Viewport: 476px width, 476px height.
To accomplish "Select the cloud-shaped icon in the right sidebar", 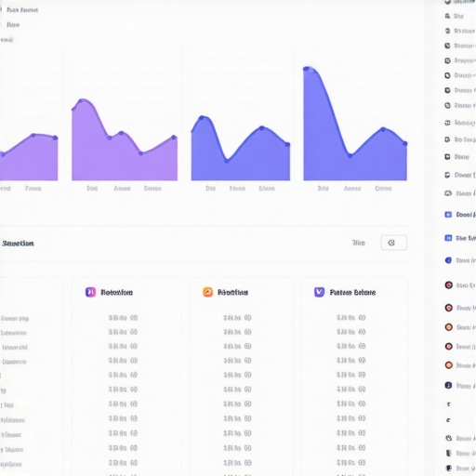I will click(448, 193).
